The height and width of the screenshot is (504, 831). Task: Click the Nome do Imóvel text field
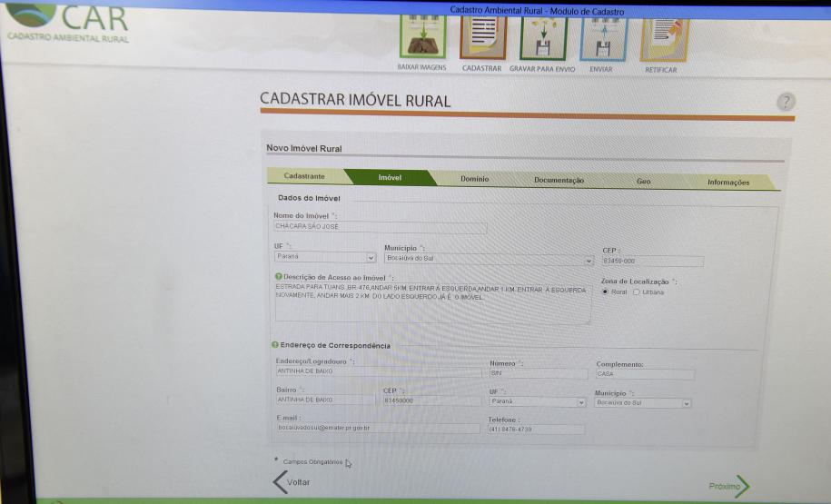(x=380, y=227)
